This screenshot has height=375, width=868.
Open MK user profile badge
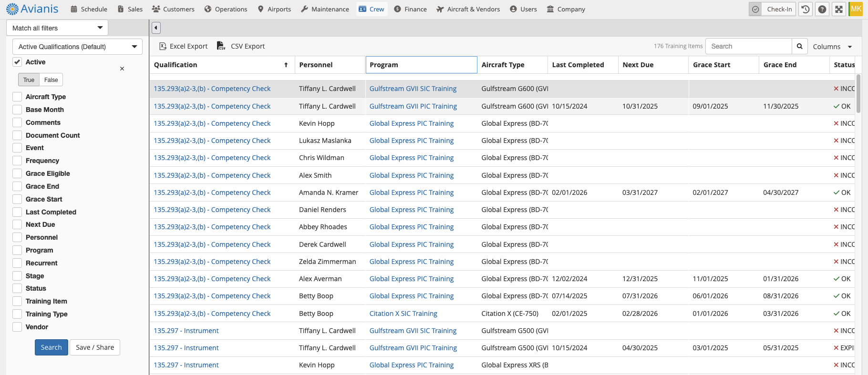point(856,9)
